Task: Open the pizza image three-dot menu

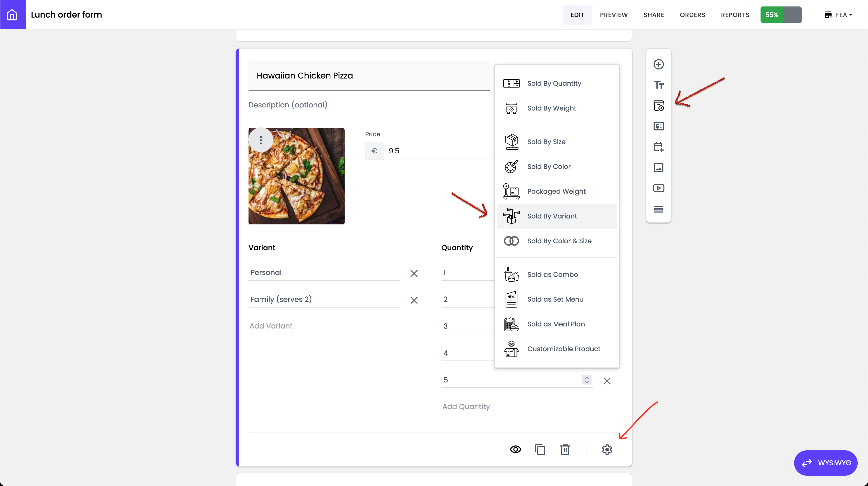Action: tap(261, 140)
